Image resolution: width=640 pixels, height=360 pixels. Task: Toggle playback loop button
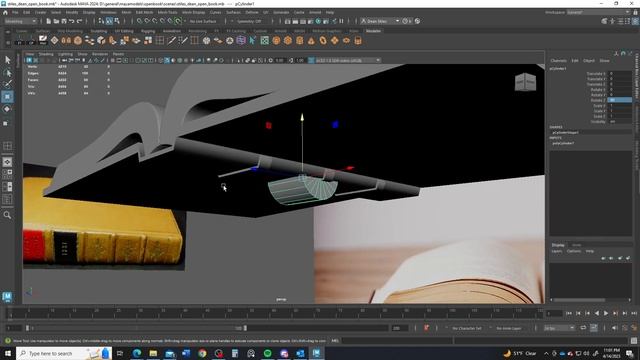coord(584,328)
